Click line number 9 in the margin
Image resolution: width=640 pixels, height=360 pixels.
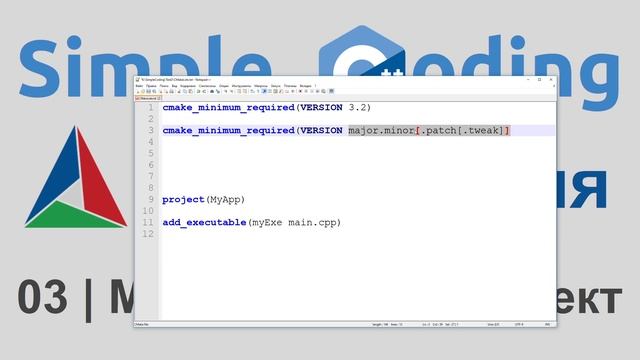pyautogui.click(x=151, y=200)
